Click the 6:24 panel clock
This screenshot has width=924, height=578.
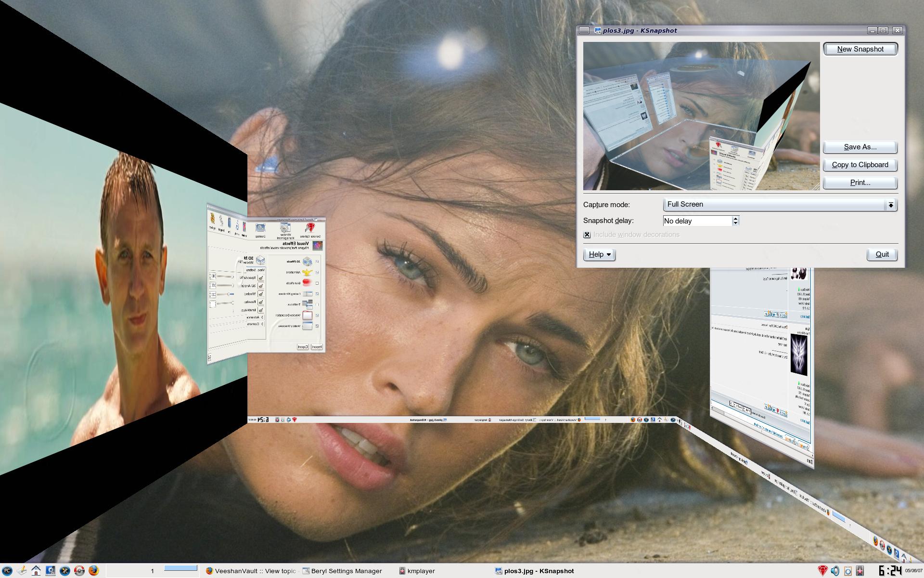(x=889, y=571)
